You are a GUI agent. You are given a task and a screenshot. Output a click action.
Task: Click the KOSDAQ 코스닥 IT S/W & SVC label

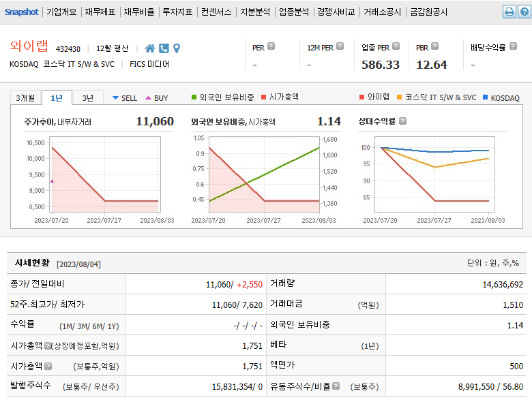pyautogui.click(x=62, y=64)
